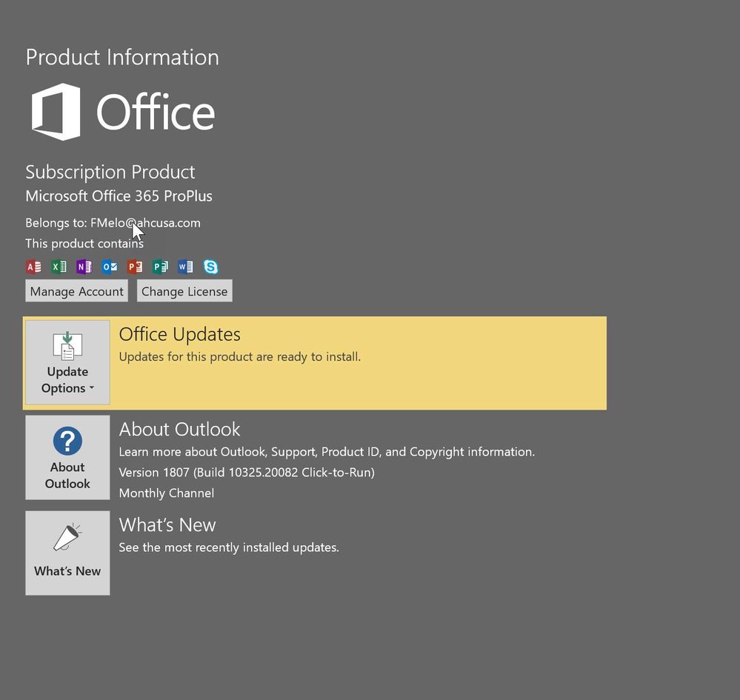Click the Microsoft Office 365 ProPlus text
This screenshot has height=700, width=740.
(119, 196)
